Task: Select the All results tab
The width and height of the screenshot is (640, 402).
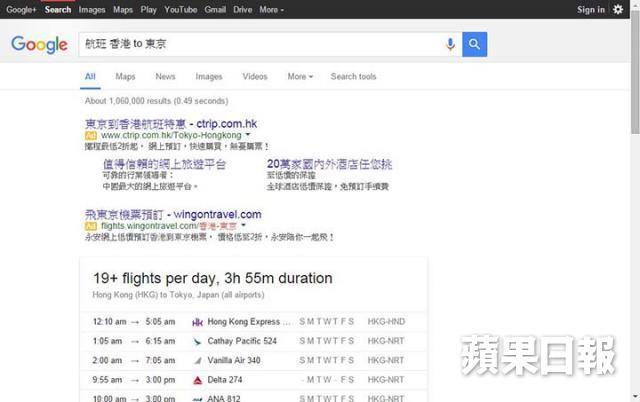Action: [x=90, y=76]
